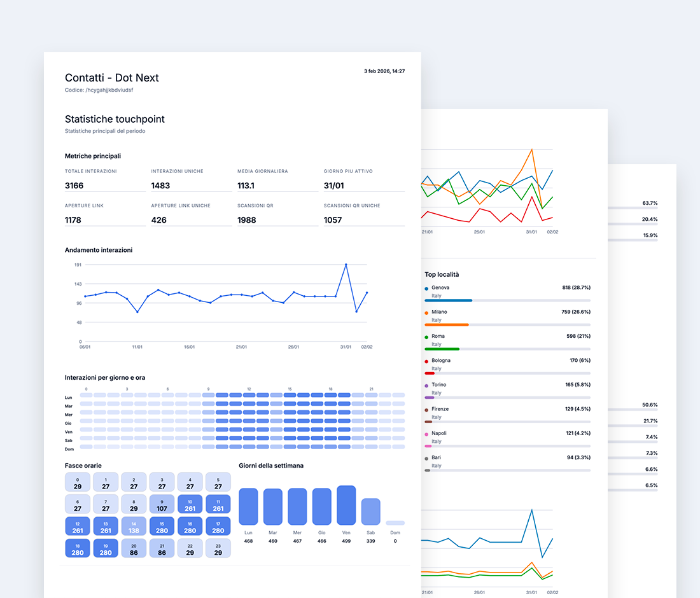Image resolution: width=700 pixels, height=598 pixels.
Task: Click the blue dot beside Genova
Action: click(x=426, y=288)
